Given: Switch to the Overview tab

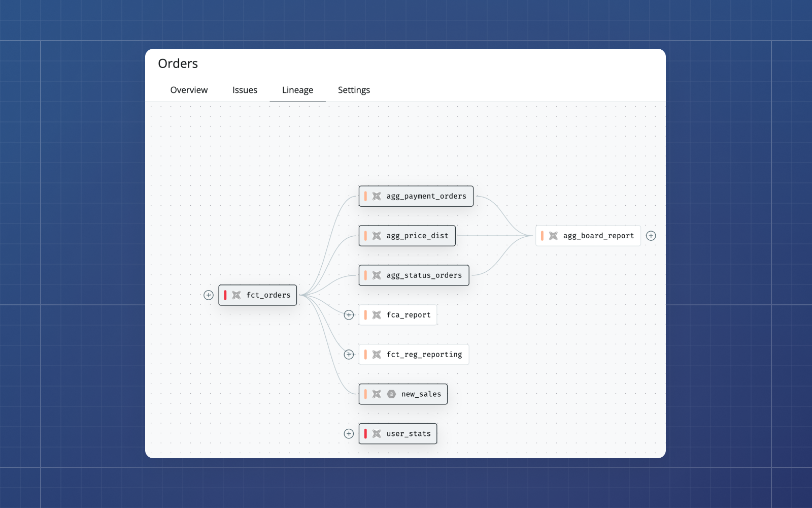Looking at the screenshot, I should tap(188, 90).
